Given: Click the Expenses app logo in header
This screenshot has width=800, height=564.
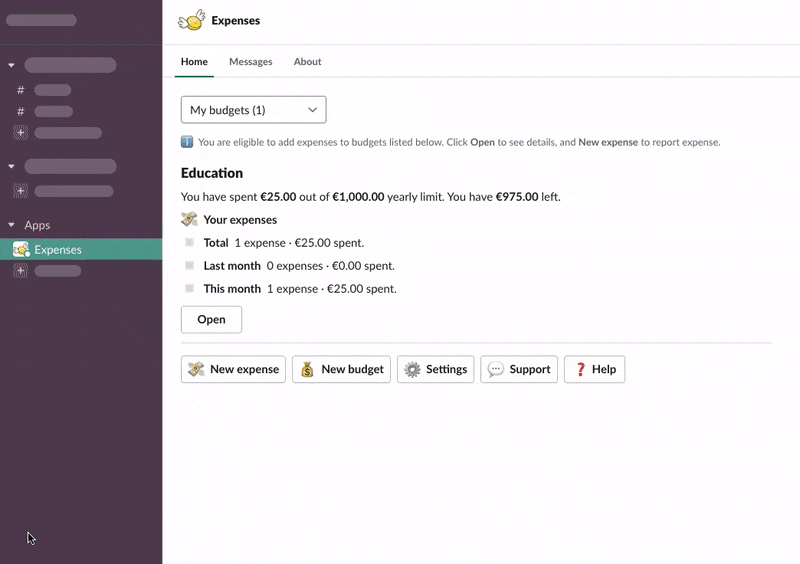Looking at the screenshot, I should click(191, 20).
